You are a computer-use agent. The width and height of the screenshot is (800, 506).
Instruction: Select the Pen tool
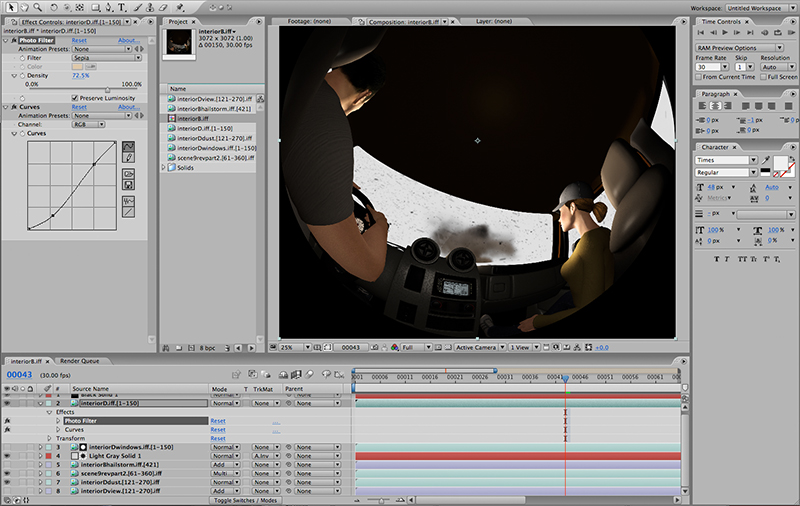[109, 7]
